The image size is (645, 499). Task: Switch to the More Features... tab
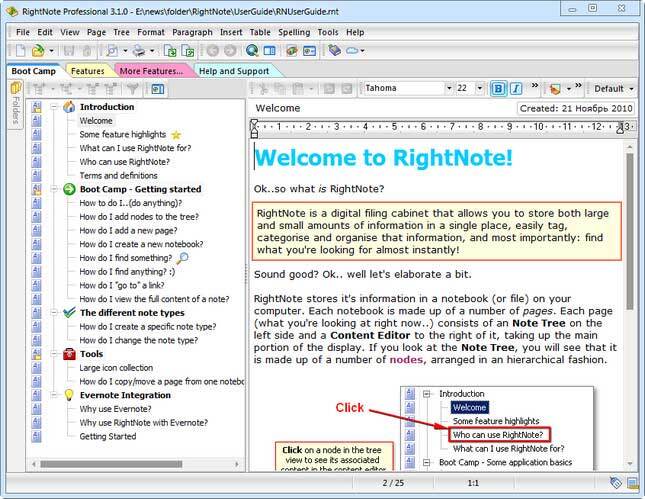tap(151, 71)
